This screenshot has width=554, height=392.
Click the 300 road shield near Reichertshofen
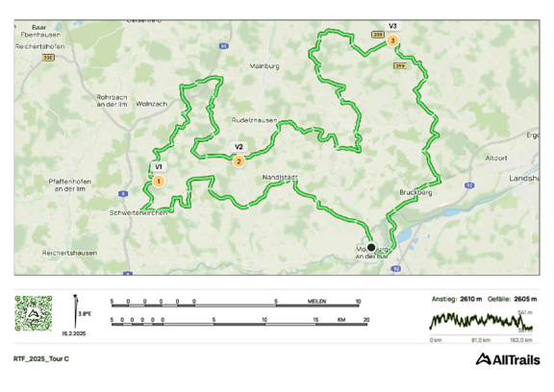(x=48, y=57)
